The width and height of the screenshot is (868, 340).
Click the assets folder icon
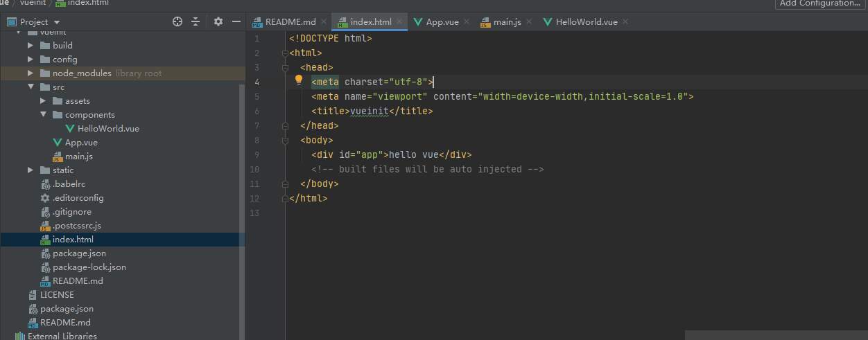[x=58, y=101]
